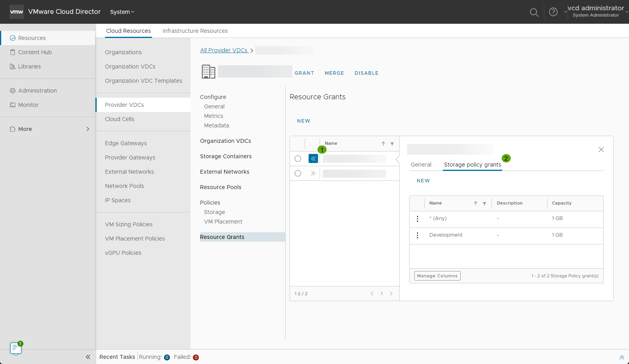The height and width of the screenshot is (364, 629).
Task: Open IP Spaces
Action: click(x=118, y=200)
